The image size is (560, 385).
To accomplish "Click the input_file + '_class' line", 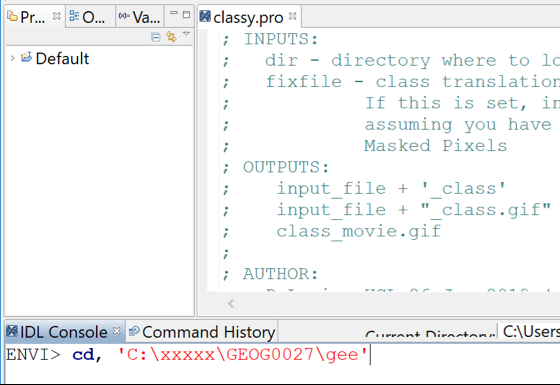I will pos(391,189).
